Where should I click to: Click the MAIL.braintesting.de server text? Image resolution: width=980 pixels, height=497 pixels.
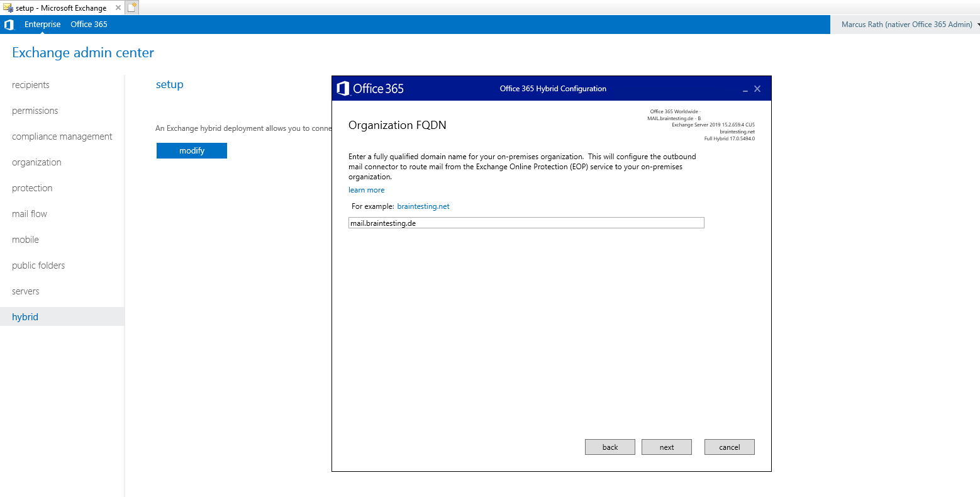pyautogui.click(x=674, y=118)
